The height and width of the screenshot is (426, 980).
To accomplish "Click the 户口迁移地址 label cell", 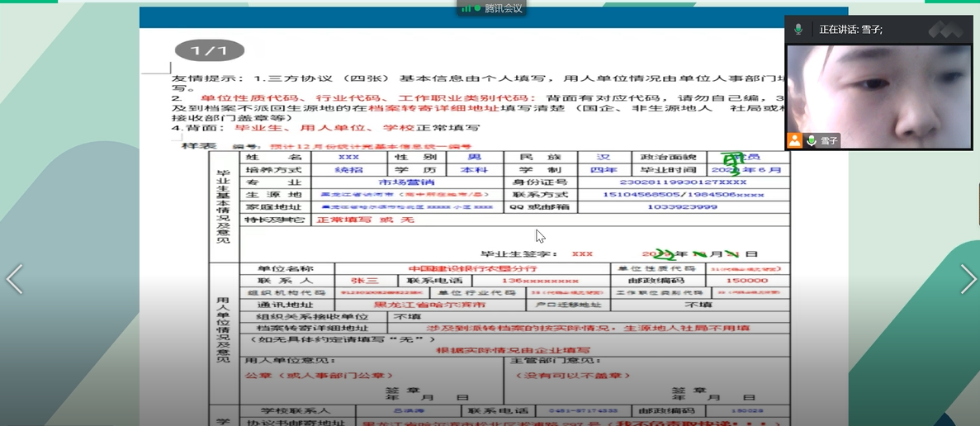I will (567, 305).
